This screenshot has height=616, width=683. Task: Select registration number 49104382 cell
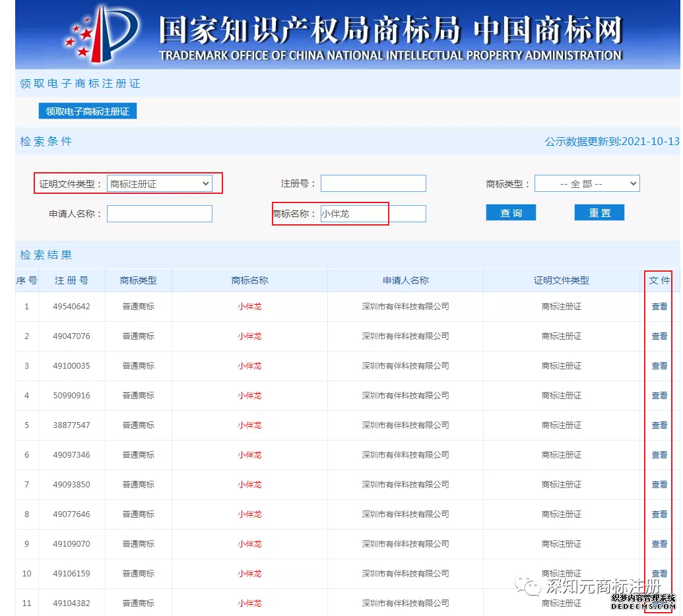point(71,603)
